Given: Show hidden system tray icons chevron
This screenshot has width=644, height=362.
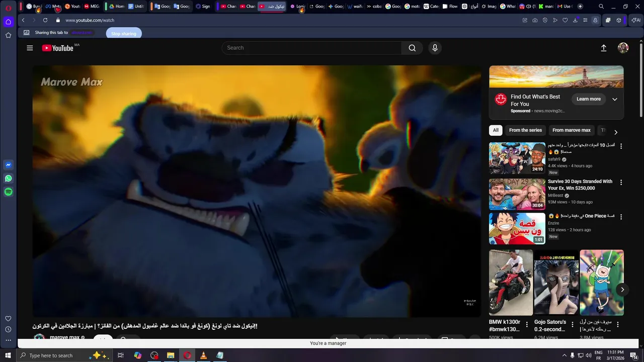Looking at the screenshot, I should click(564, 355).
